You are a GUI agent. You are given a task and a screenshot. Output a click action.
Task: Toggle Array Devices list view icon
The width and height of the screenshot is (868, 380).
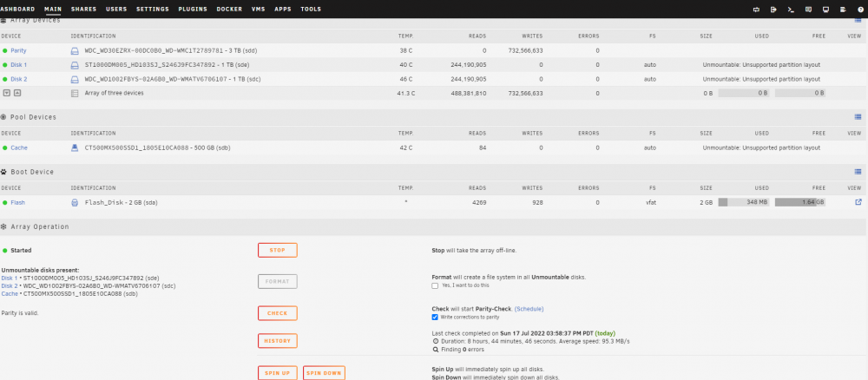point(858,21)
